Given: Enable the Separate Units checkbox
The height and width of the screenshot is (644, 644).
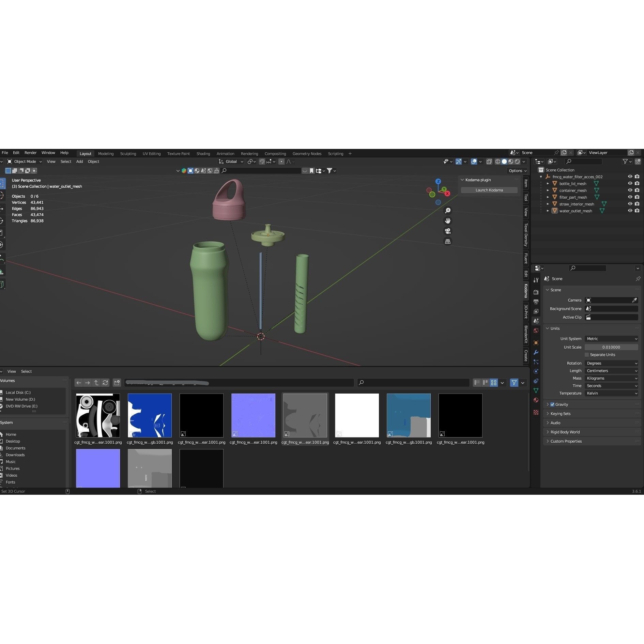Looking at the screenshot, I should (587, 355).
